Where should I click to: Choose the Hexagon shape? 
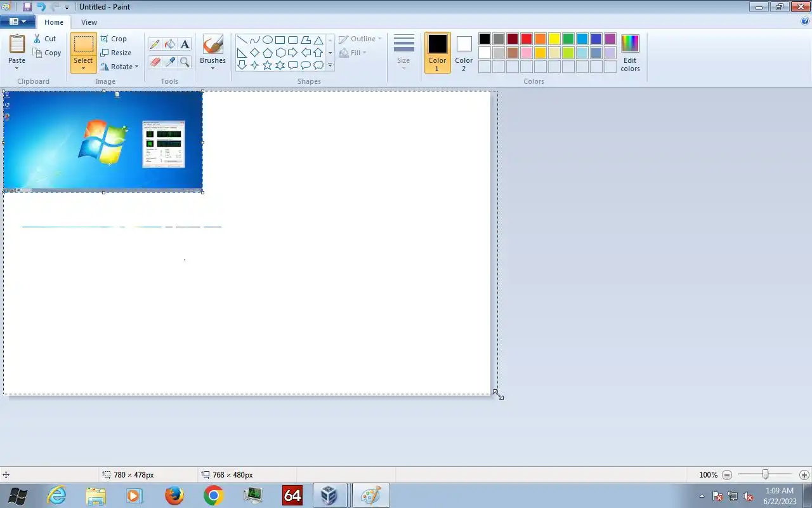click(x=280, y=53)
